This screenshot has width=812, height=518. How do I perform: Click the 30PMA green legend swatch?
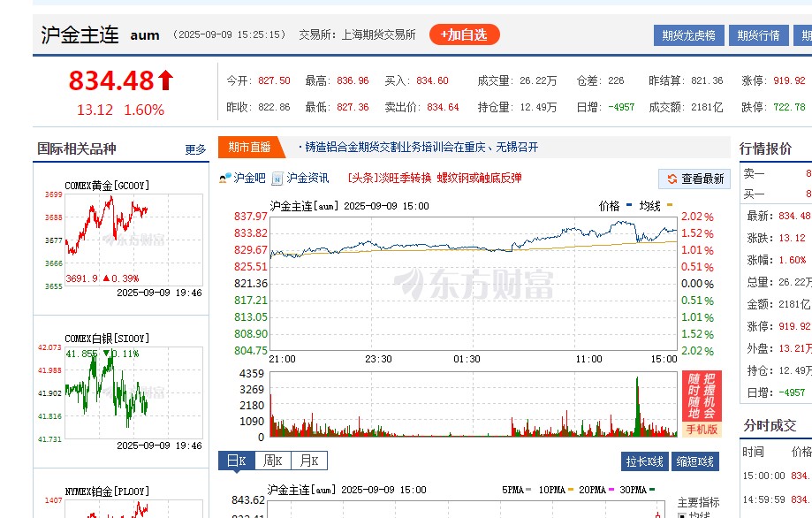[652, 489]
